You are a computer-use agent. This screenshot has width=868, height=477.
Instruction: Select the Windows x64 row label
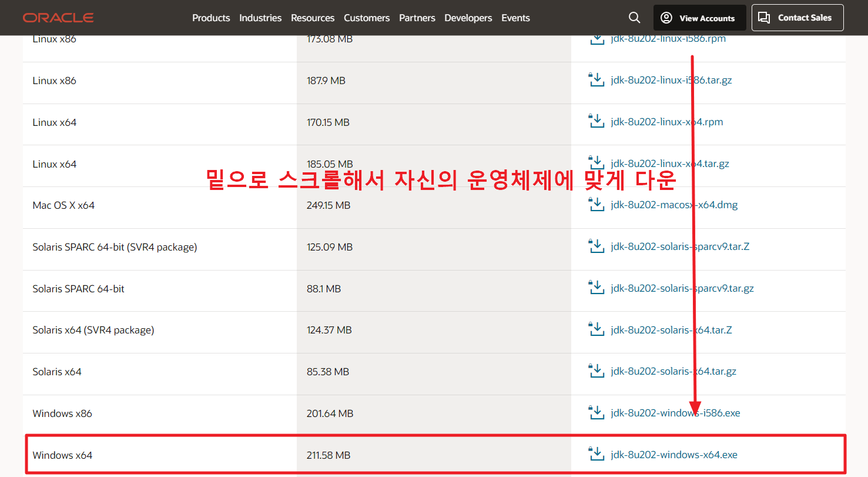[x=62, y=455]
